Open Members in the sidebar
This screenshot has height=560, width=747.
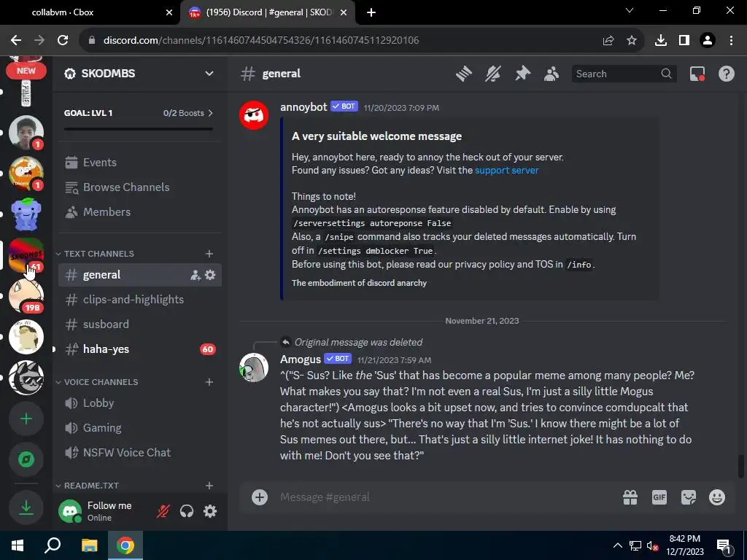[139, 212]
